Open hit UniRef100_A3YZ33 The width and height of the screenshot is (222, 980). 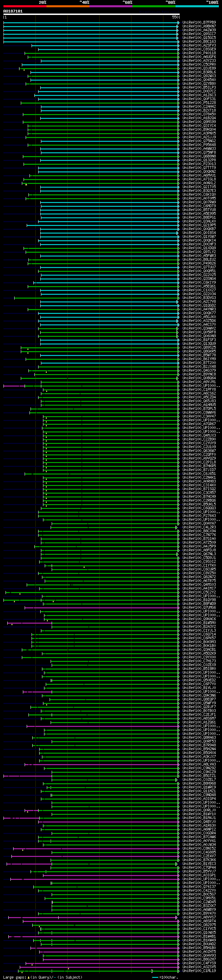coord(199,61)
